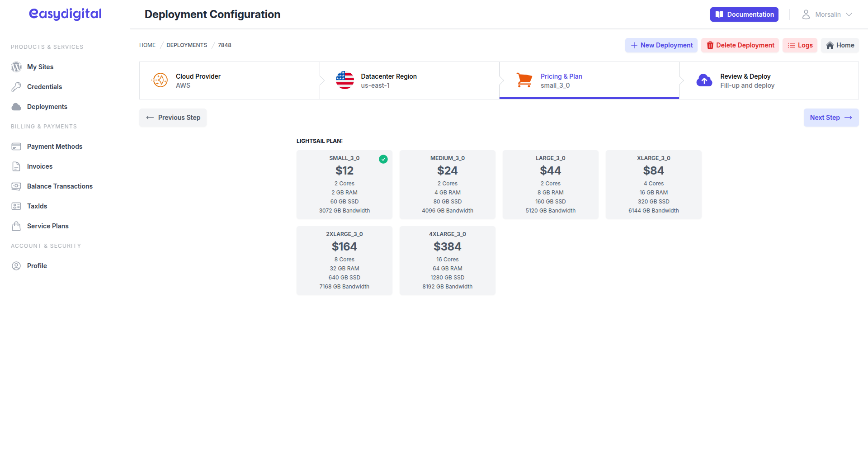Pick the 4XLARGE_3_0 $384 plan
Viewport: 868px width, 449px height.
coord(447,260)
